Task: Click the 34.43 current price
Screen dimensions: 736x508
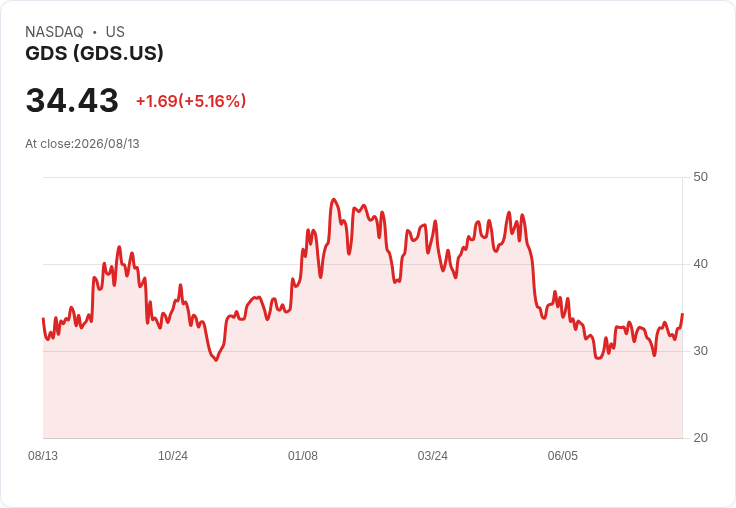Action: point(72,100)
